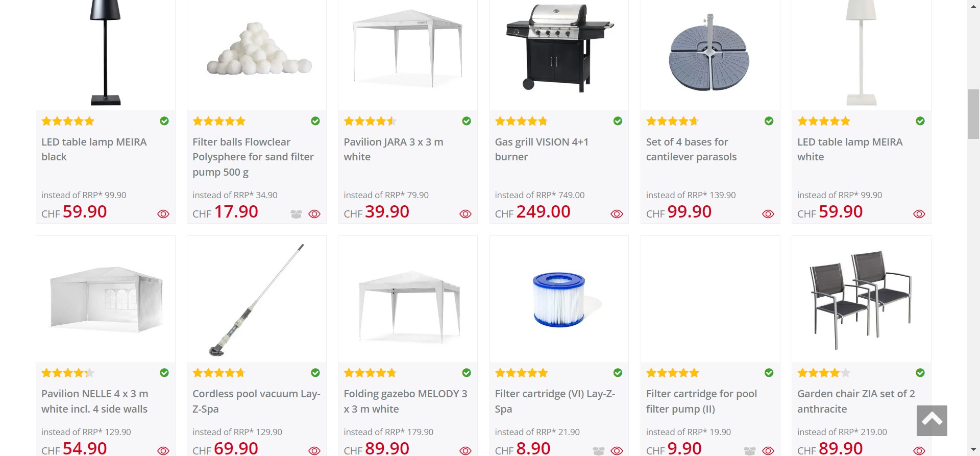Click eye icon for Gas grill VISION 4+1 burner

[x=617, y=214]
